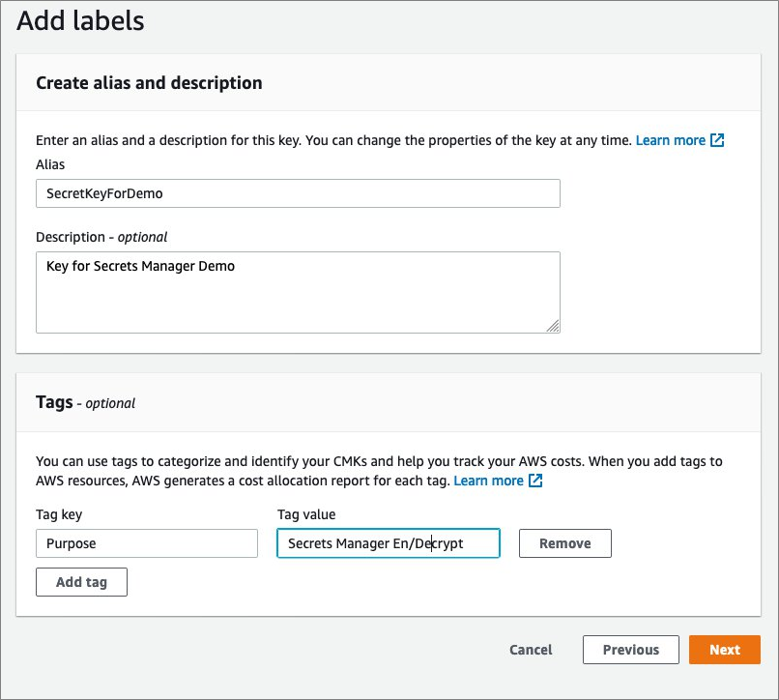
Task: Cancel the key creation wizard
Action: [x=531, y=650]
